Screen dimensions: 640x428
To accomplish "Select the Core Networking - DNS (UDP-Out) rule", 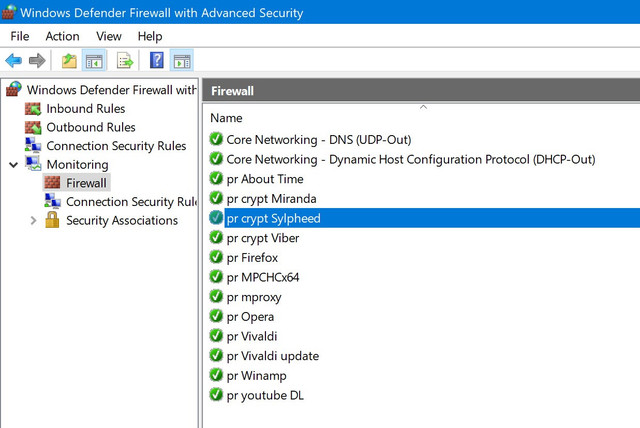I will [x=318, y=140].
